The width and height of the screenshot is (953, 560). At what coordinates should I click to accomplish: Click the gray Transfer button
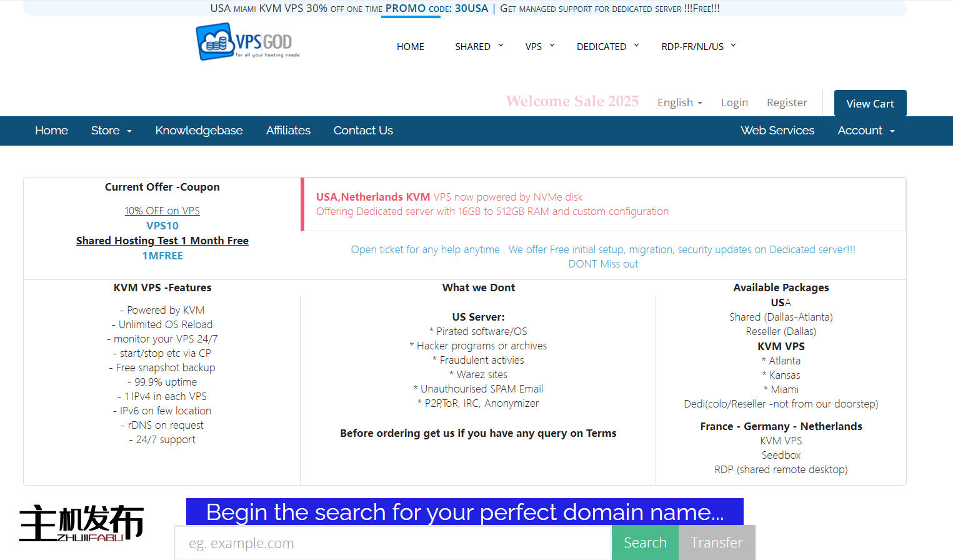click(716, 542)
